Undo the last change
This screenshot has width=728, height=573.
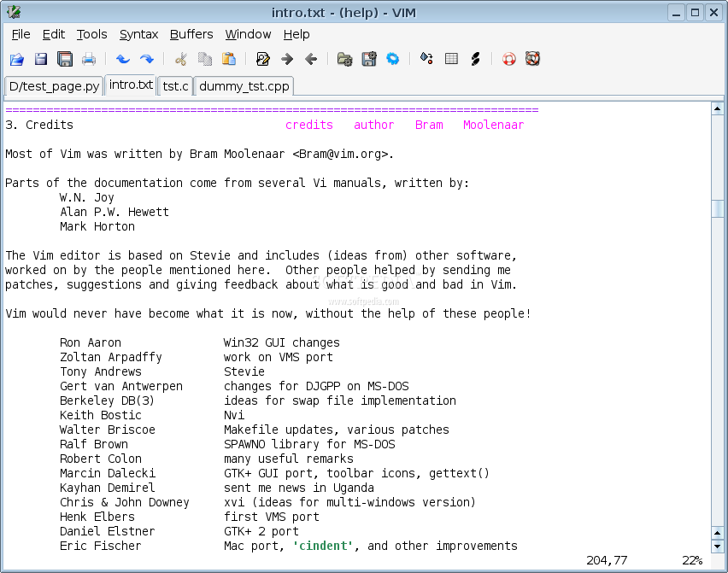(122, 59)
